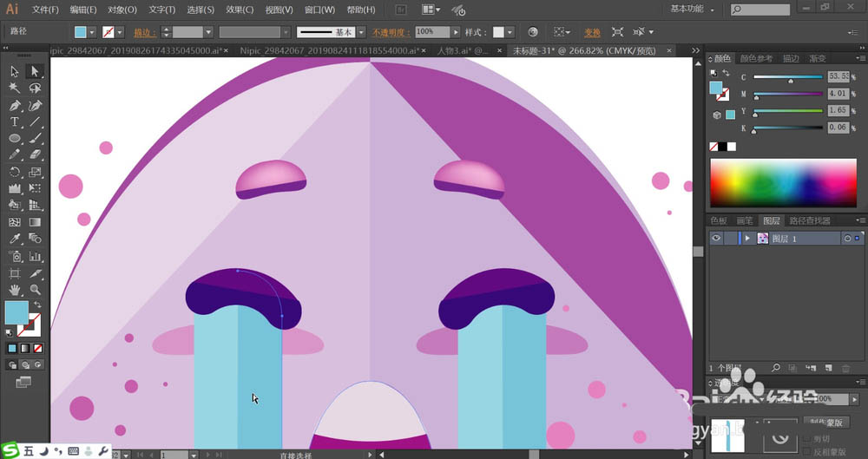Image resolution: width=868 pixels, height=459 pixels.
Task: Enable Draw Behind mode
Action: 25,365
